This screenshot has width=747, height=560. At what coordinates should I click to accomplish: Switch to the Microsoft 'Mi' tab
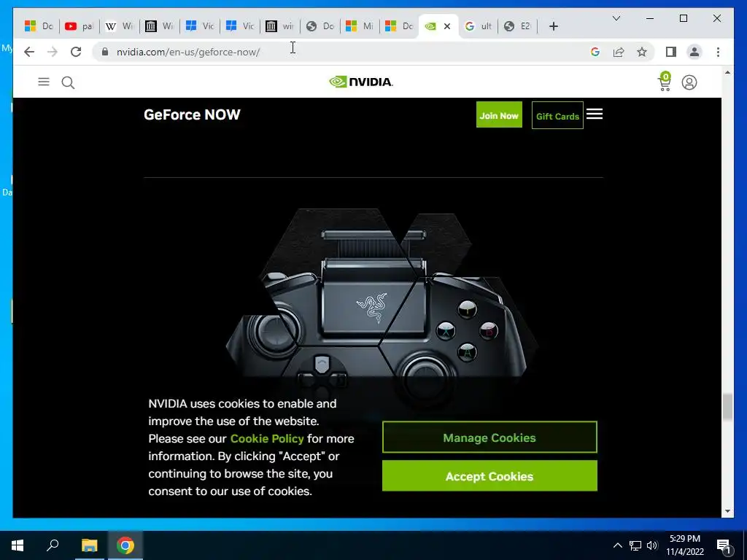(x=359, y=26)
